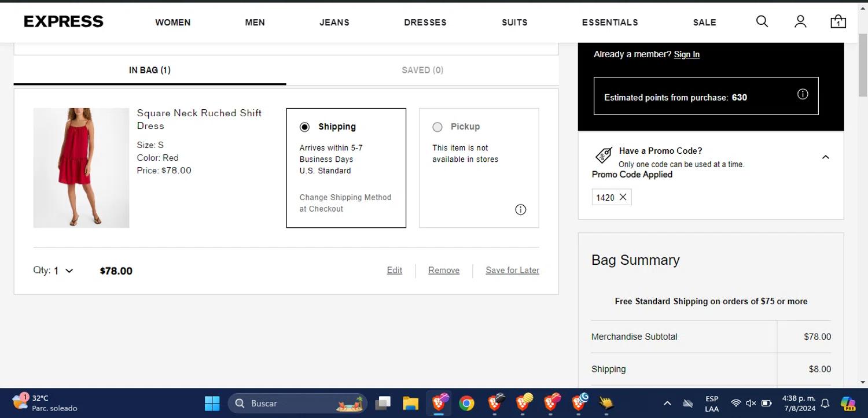Image resolution: width=868 pixels, height=418 pixels.
Task: Click the Shipping $8.00 value
Action: tap(820, 369)
